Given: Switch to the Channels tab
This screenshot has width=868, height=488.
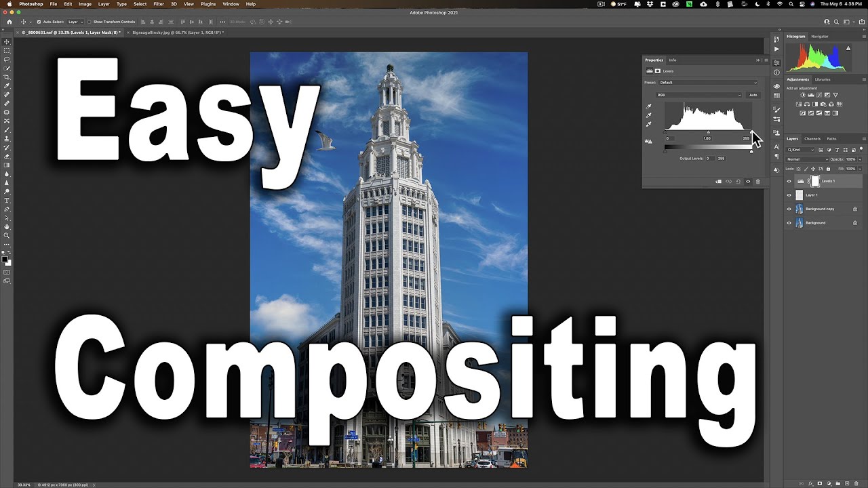Looking at the screenshot, I should click(812, 139).
